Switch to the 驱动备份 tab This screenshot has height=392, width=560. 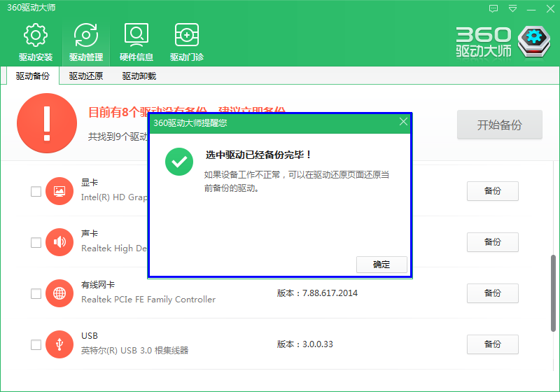pyautogui.click(x=32, y=76)
